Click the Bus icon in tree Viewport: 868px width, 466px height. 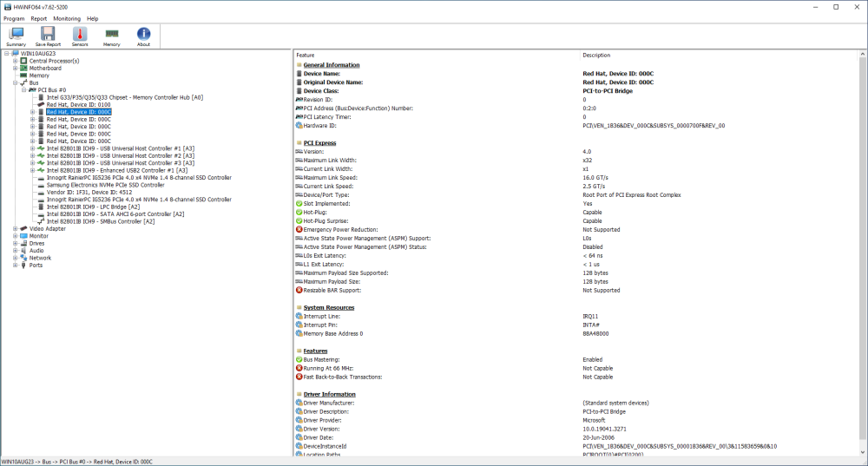tap(23, 83)
